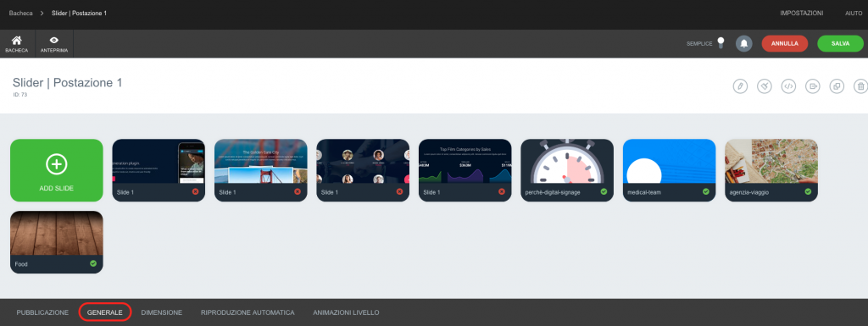Toggle green check on medical-team slide

(x=706, y=191)
